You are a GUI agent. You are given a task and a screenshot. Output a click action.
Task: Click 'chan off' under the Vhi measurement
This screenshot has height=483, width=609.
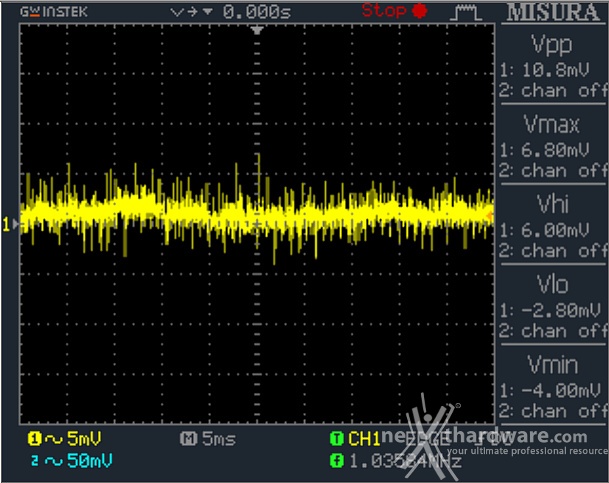pos(564,251)
